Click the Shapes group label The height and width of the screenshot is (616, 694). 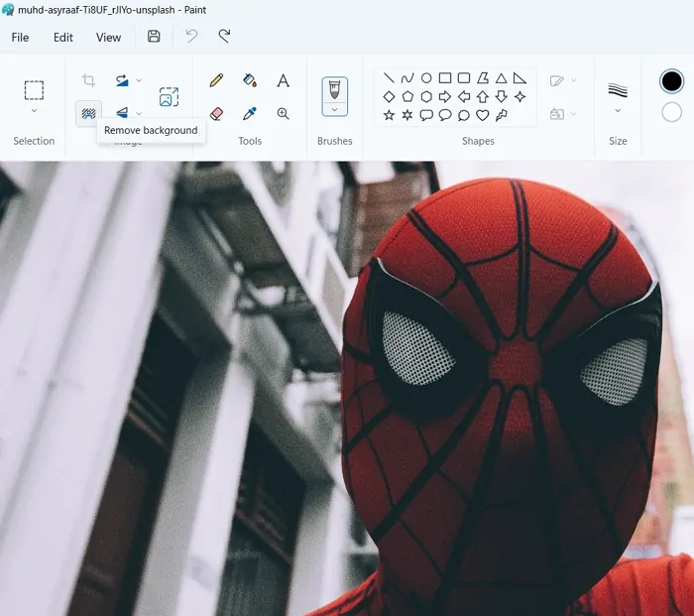coord(478,141)
